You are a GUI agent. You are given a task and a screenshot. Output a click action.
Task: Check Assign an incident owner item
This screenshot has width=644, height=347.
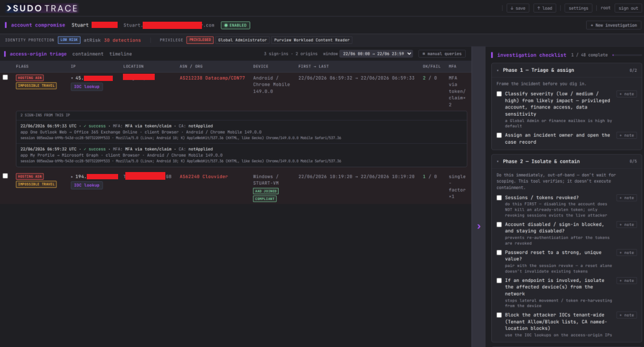(499, 135)
